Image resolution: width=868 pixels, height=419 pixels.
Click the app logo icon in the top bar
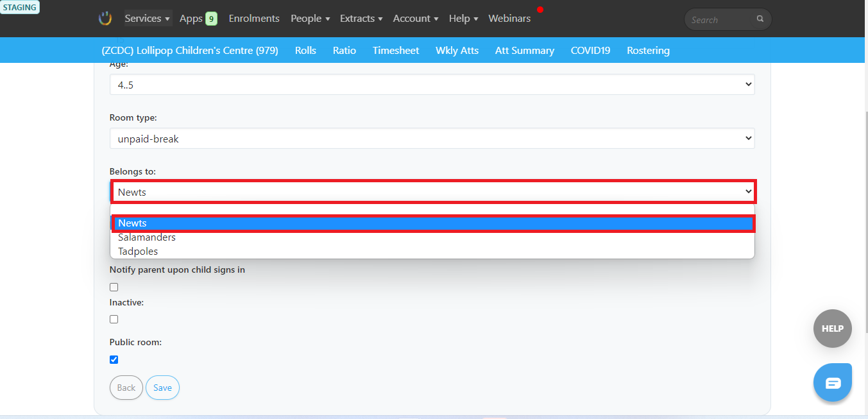[x=105, y=19]
